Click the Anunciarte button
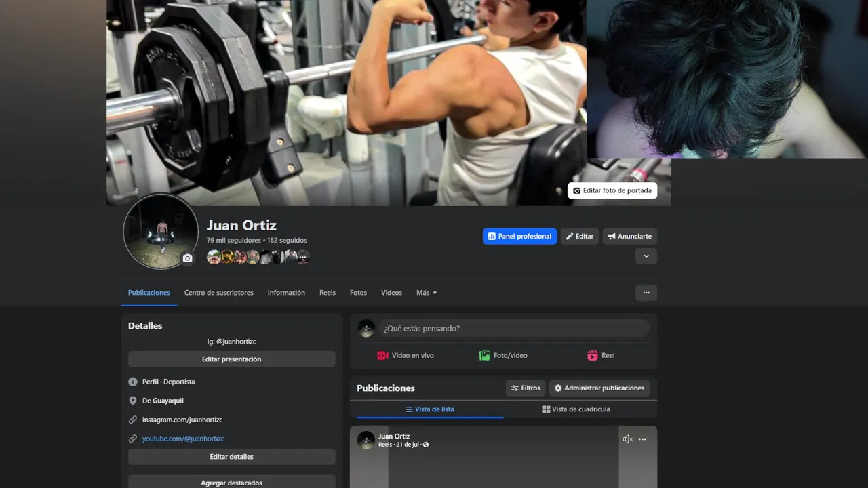The width and height of the screenshot is (868, 488). (x=630, y=237)
